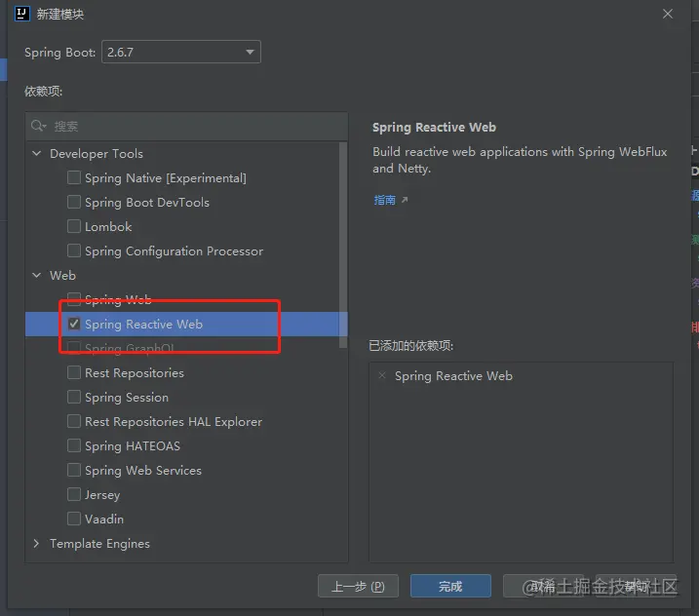Focus the dependency search field

[195, 126]
